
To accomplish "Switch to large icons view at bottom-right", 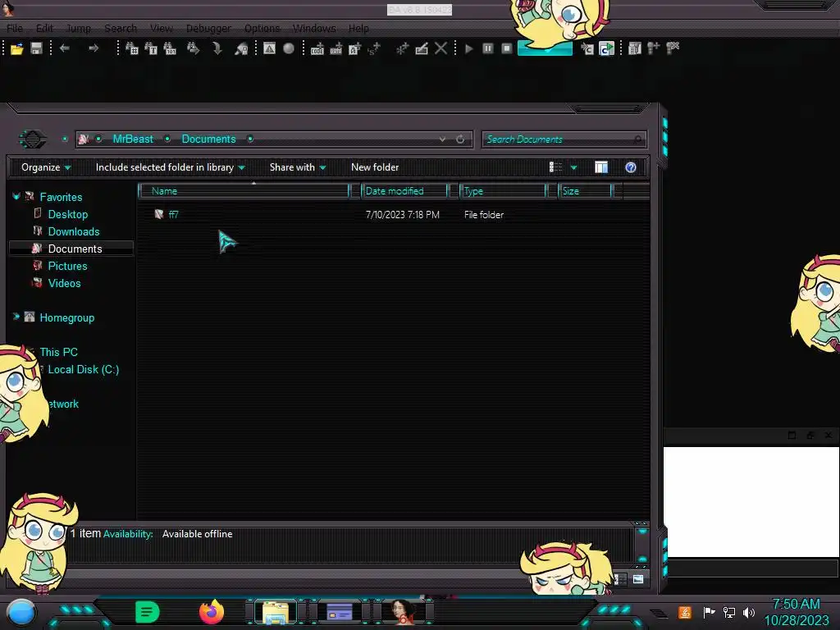I will click(x=638, y=579).
